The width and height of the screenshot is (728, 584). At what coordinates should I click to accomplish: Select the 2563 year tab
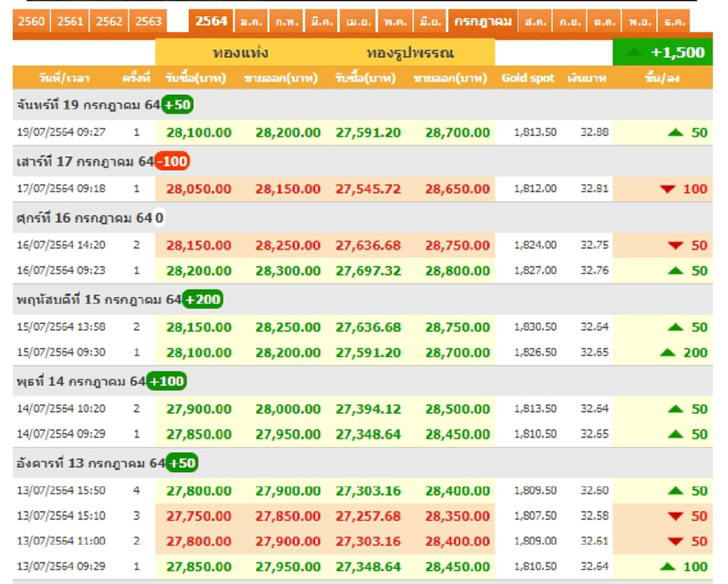[x=148, y=22]
